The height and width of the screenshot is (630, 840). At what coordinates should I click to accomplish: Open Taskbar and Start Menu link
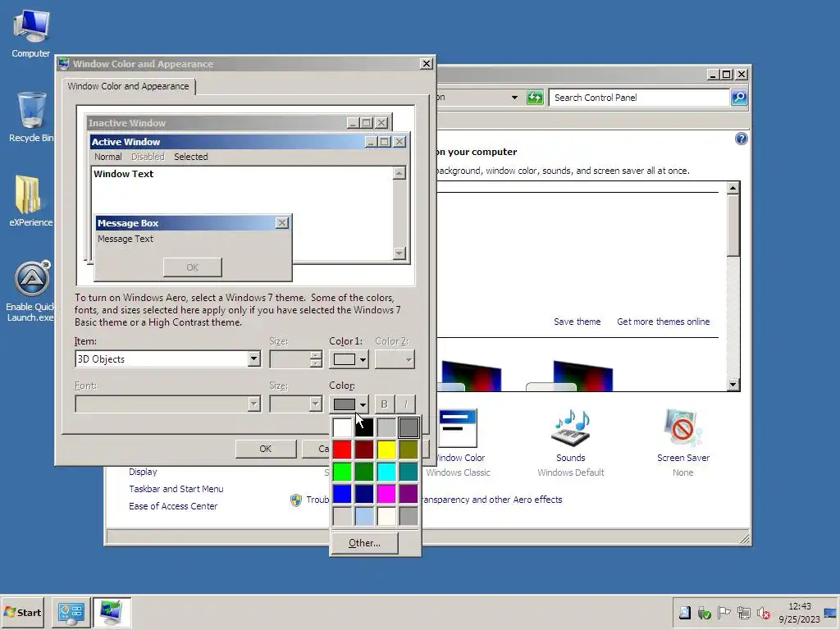[x=176, y=489]
